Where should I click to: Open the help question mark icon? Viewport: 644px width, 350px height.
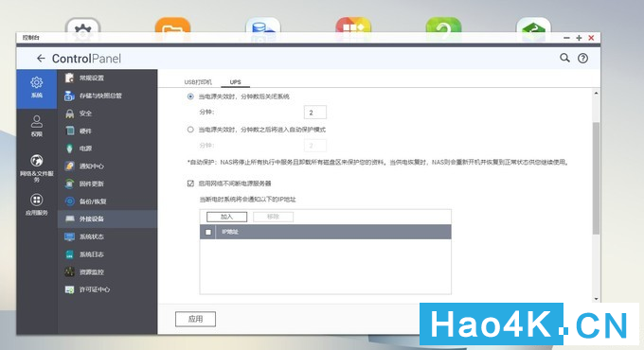click(x=582, y=59)
